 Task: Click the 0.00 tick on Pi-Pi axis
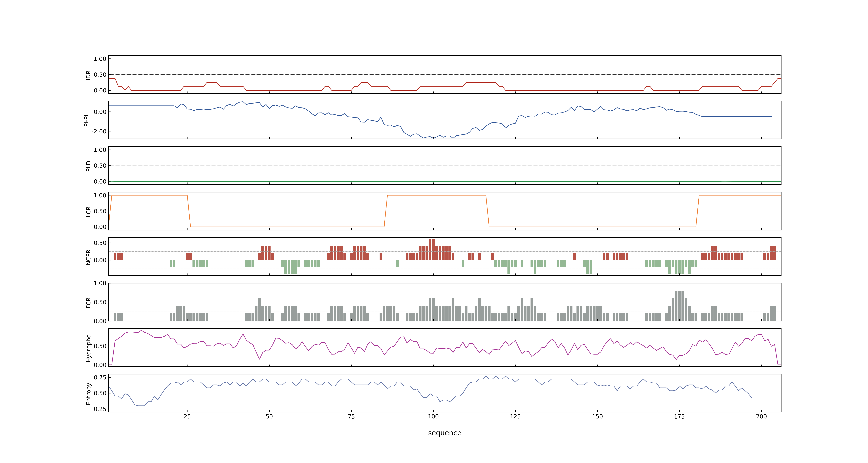pyautogui.click(x=100, y=112)
